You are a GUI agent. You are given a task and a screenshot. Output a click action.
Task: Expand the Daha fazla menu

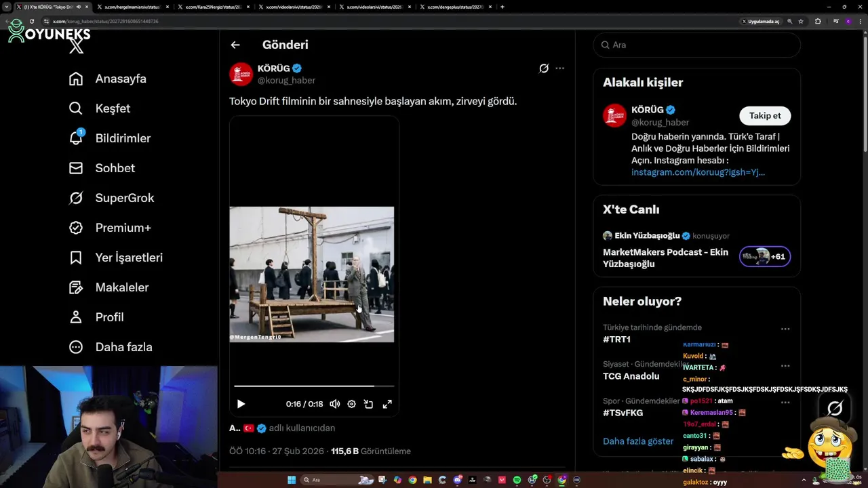point(110,347)
